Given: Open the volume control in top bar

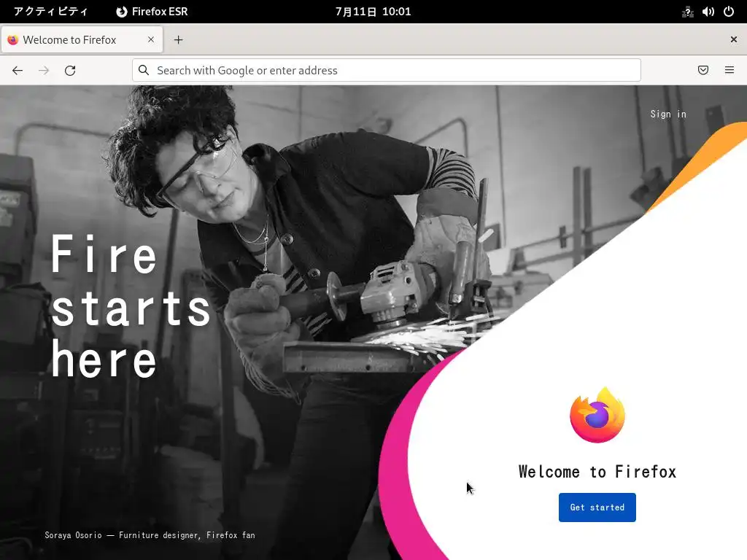Looking at the screenshot, I should (x=708, y=12).
